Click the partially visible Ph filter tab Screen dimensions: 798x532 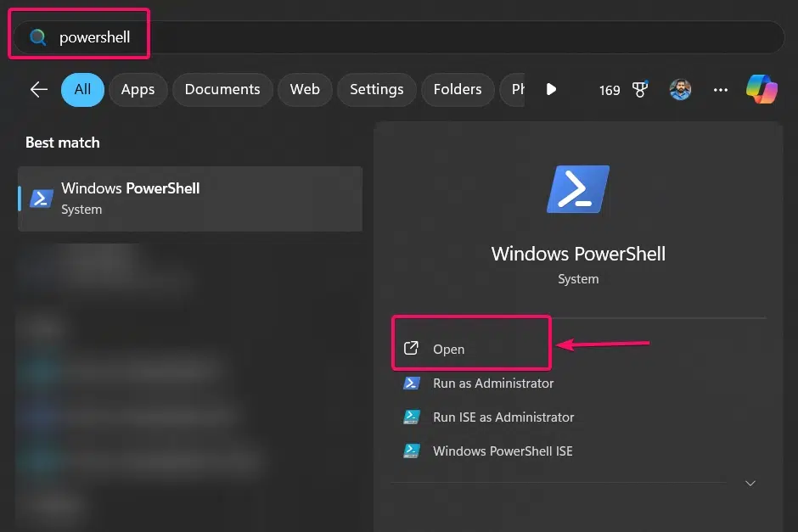click(513, 89)
